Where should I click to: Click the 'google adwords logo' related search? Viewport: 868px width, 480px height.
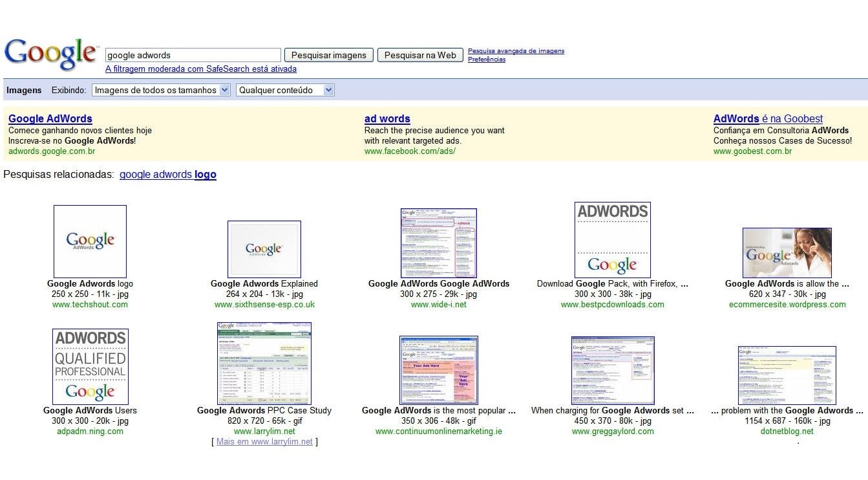pyautogui.click(x=168, y=175)
